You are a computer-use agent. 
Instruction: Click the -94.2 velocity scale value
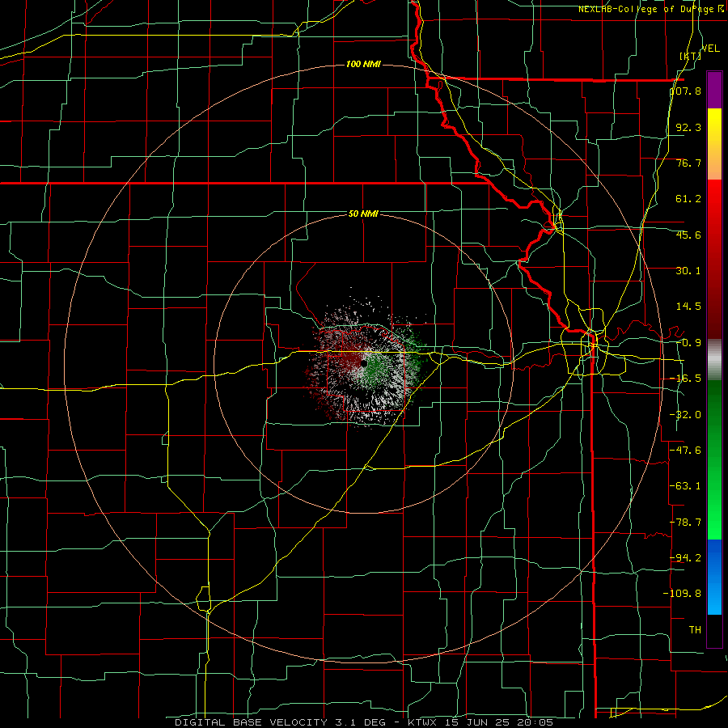[x=686, y=557]
